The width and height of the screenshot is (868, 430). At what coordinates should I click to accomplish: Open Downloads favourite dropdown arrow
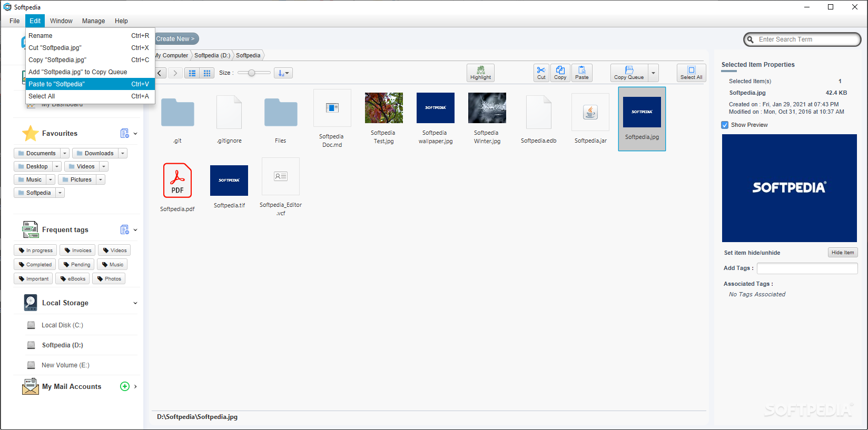tap(123, 153)
